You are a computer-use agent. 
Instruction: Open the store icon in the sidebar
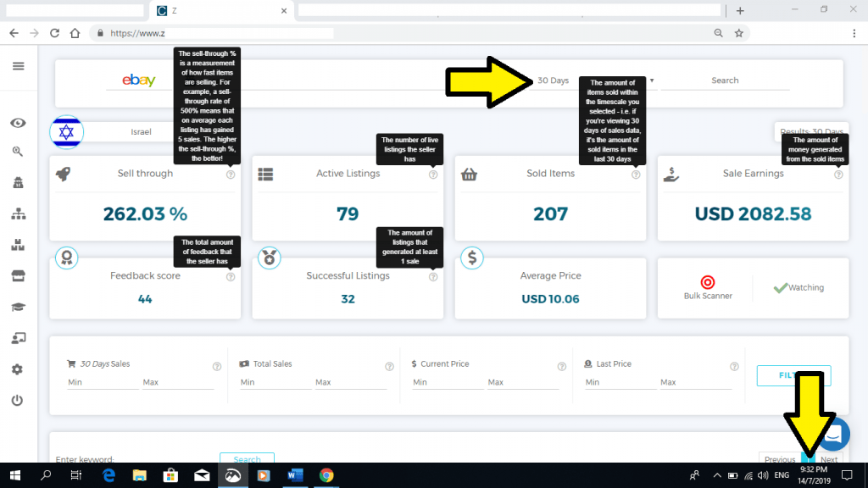[18, 276]
